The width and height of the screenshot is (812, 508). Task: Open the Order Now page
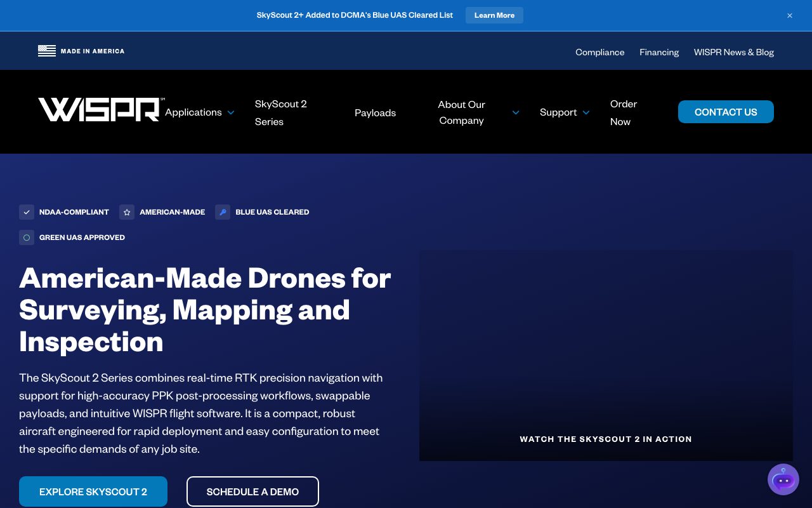(x=624, y=112)
